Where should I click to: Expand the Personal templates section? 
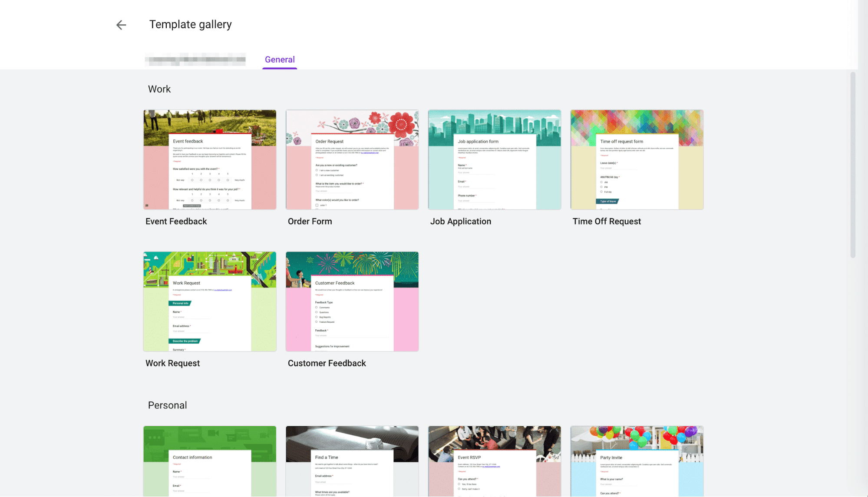coord(167,405)
